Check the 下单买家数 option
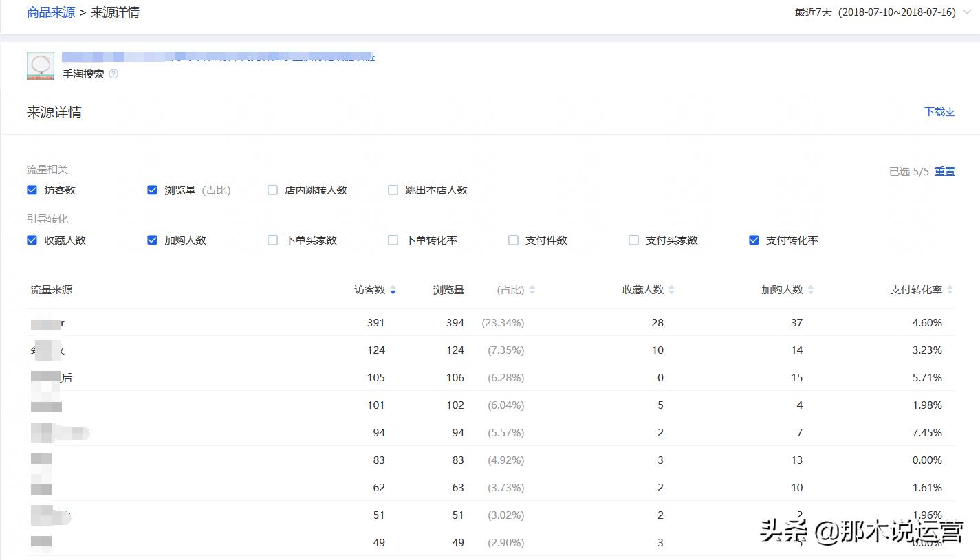 point(272,240)
